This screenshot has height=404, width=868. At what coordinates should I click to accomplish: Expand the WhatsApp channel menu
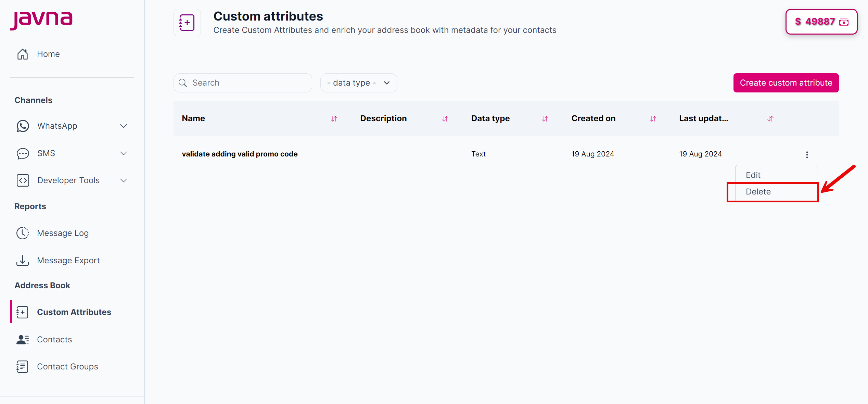tap(124, 126)
